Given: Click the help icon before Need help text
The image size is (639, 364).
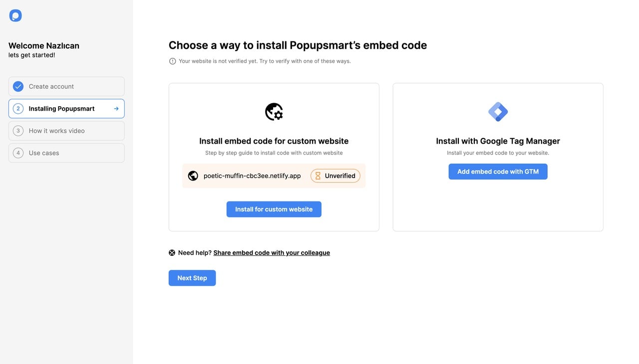Looking at the screenshot, I should (172, 252).
